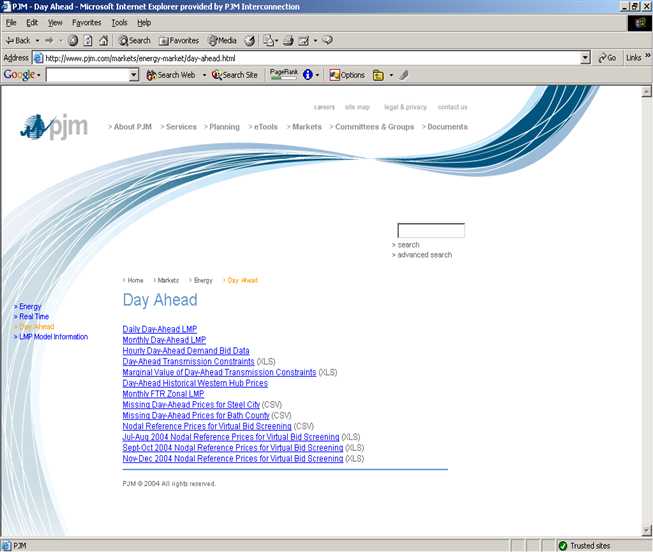Expand the Search Web options arrow
The height and width of the screenshot is (552, 653).
click(x=204, y=75)
